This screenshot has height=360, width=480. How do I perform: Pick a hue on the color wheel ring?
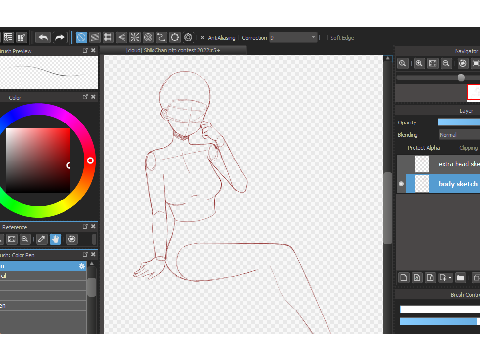click(x=90, y=161)
